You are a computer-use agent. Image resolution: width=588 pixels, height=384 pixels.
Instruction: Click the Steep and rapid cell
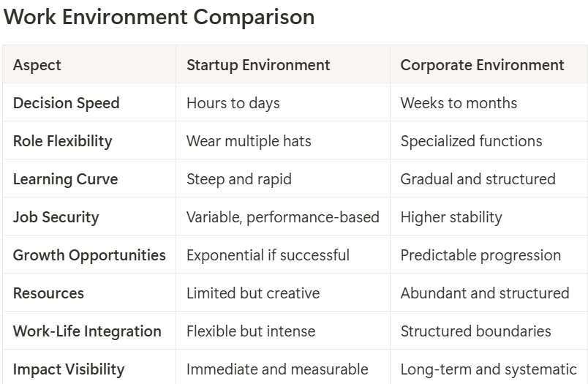[x=239, y=179]
